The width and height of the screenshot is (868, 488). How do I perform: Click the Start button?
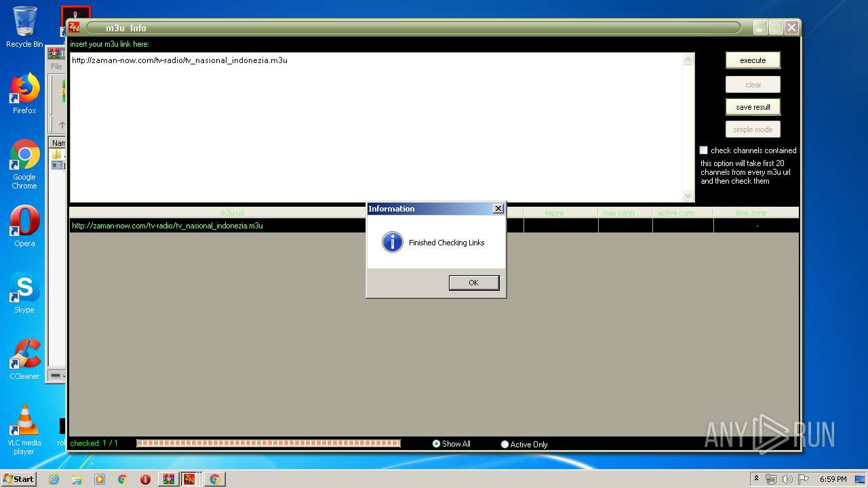point(19,479)
